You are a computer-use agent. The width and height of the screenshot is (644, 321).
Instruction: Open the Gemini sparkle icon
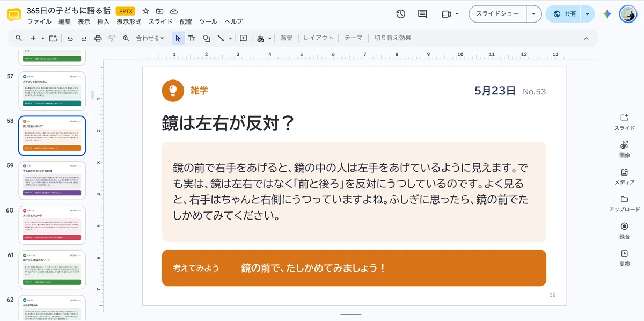pos(607,14)
